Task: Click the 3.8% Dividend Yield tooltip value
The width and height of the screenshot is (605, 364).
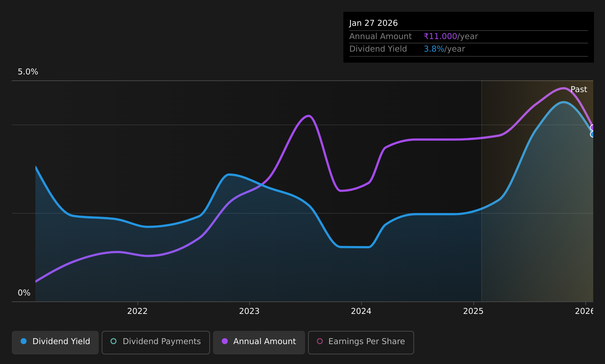Action: 434,49
